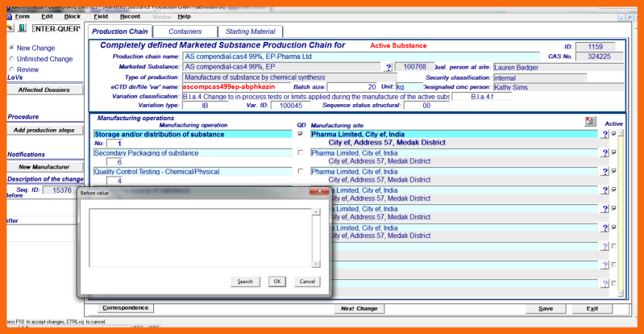The height and width of the screenshot is (334, 644).
Task: Click the Next Change button
Action: click(359, 308)
